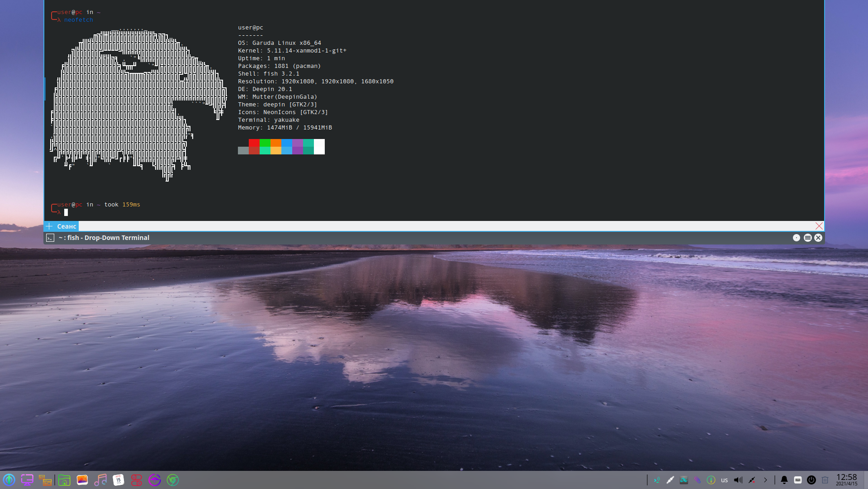Launch the image viewer in dock
This screenshot has width=868, height=489.
(82, 480)
